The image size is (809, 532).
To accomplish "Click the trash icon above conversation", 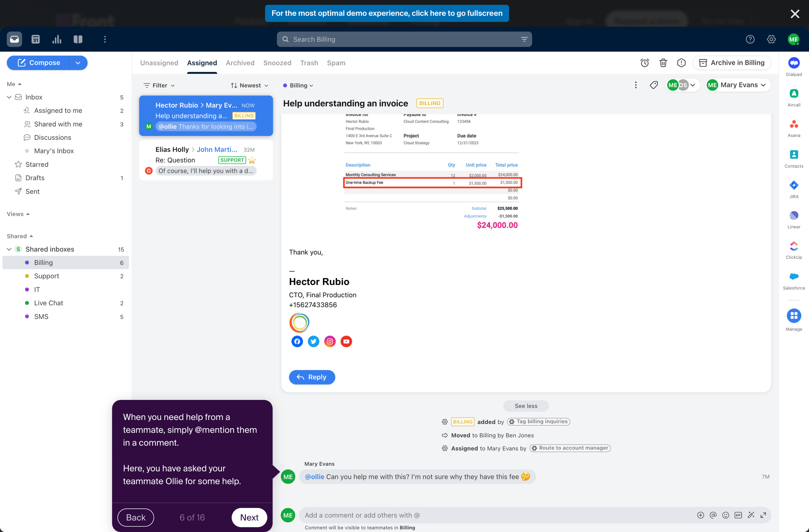I will point(663,63).
